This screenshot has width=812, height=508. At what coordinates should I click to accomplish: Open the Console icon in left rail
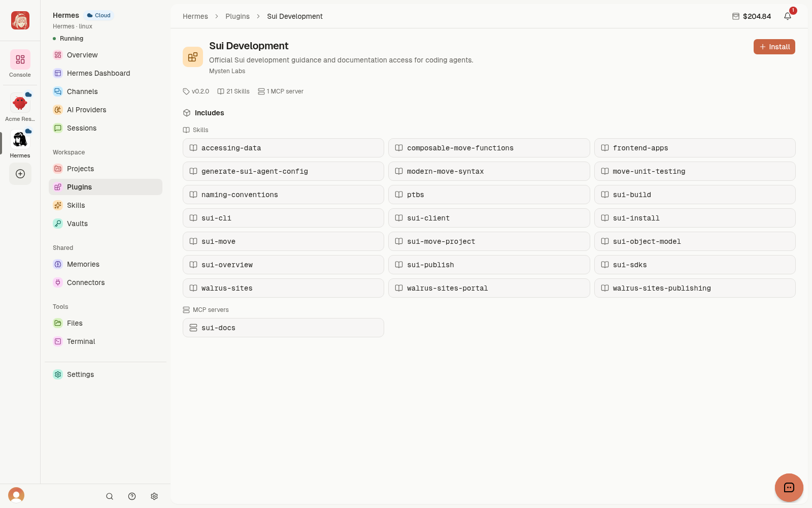pyautogui.click(x=20, y=60)
